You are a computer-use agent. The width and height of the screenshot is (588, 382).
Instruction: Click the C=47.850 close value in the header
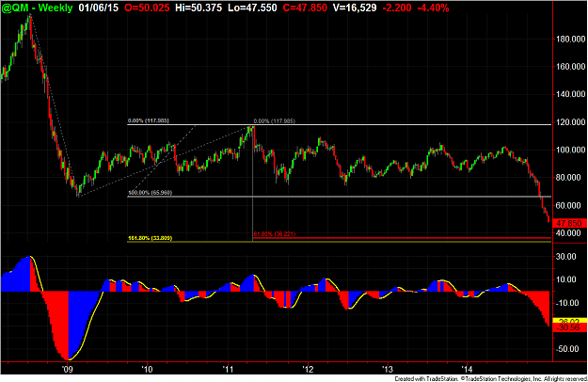pyautogui.click(x=305, y=8)
